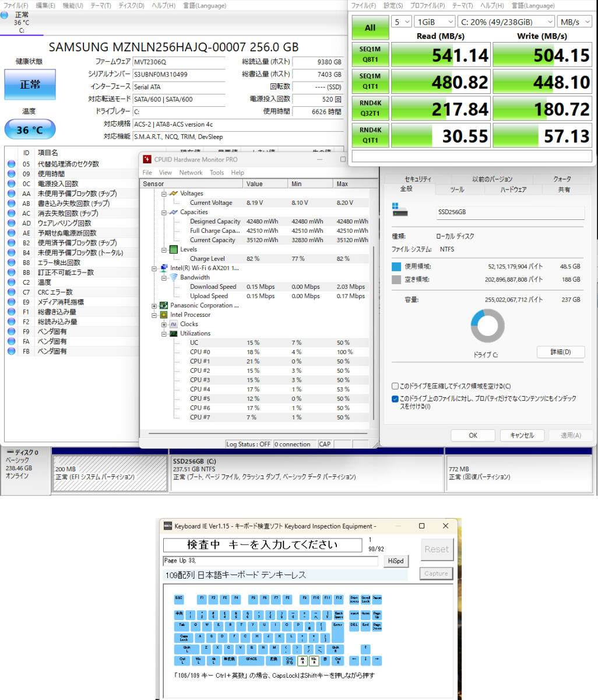The image size is (598, 700).
Task: Click the Keyboard IE title bar app icon
Action: (x=168, y=526)
